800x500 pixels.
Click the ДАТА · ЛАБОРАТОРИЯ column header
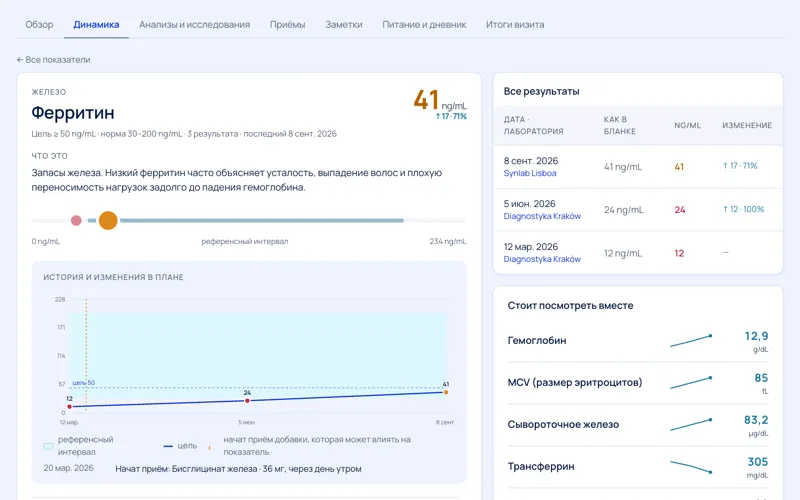pos(533,125)
